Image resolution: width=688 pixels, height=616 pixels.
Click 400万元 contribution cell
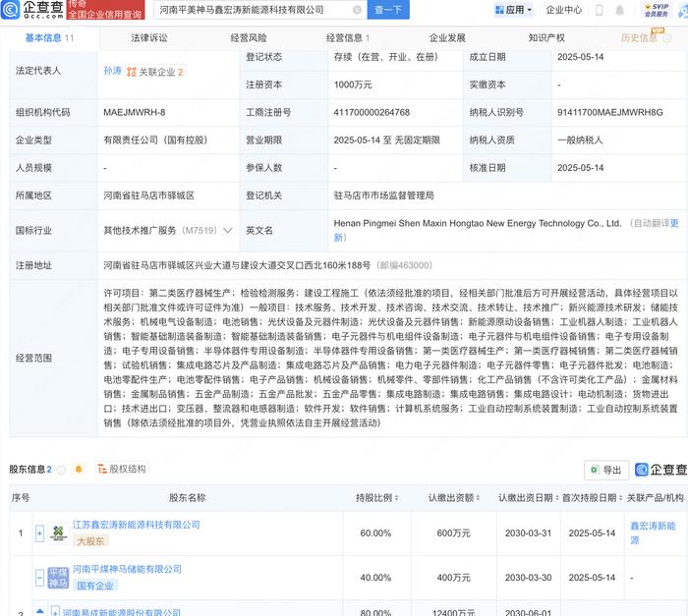453,578
